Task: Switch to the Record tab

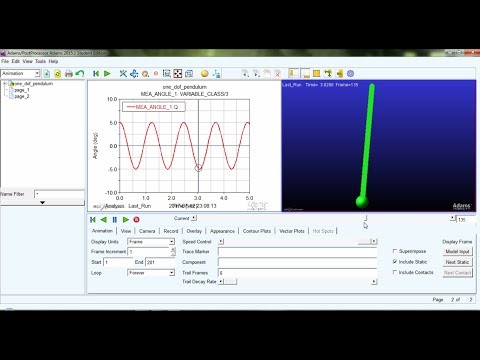Action: [x=171, y=231]
